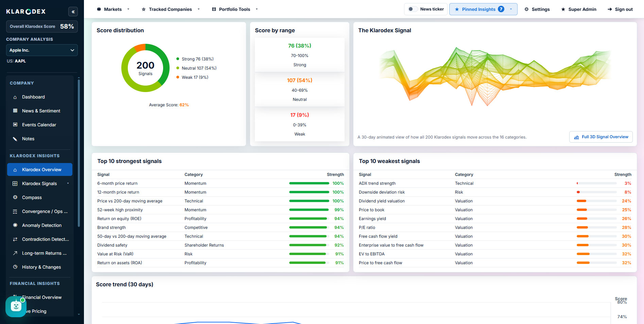Open the chatbot assistant icon
The image size is (644, 324).
tap(16, 306)
